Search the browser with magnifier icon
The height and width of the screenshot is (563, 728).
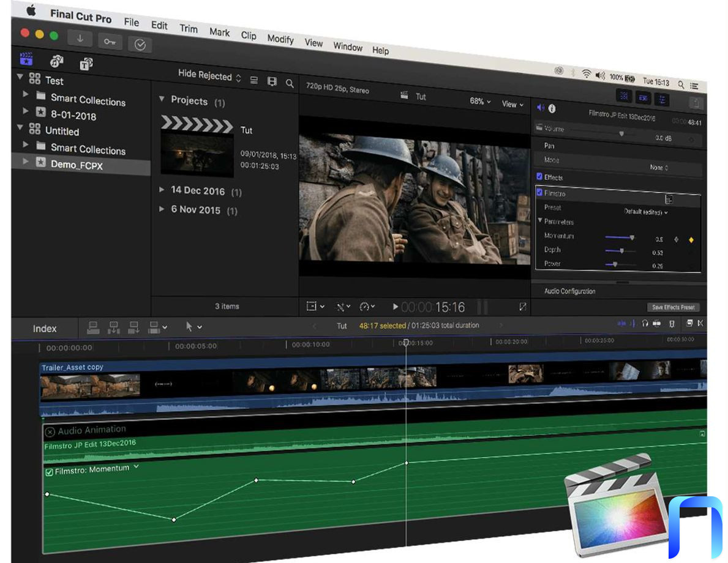pos(290,84)
